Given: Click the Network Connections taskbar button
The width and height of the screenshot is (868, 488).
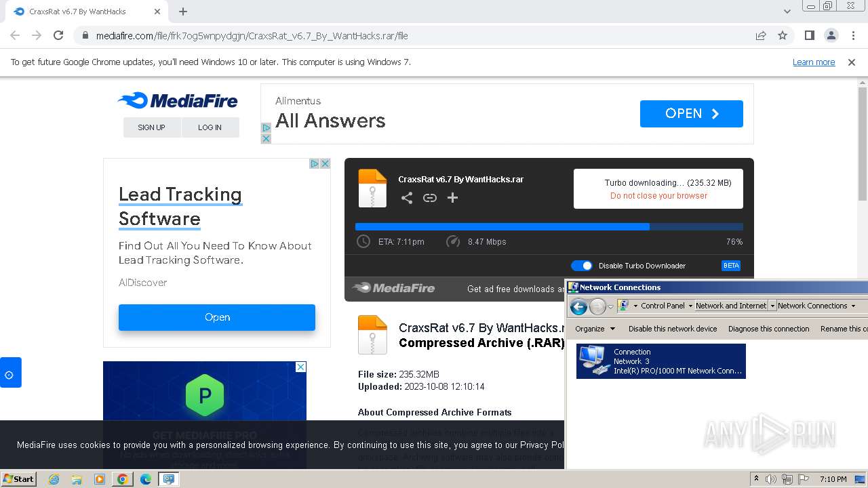Looking at the screenshot, I should [x=169, y=479].
